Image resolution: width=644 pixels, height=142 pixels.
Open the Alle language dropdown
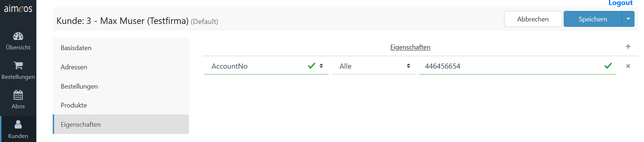[x=374, y=66]
